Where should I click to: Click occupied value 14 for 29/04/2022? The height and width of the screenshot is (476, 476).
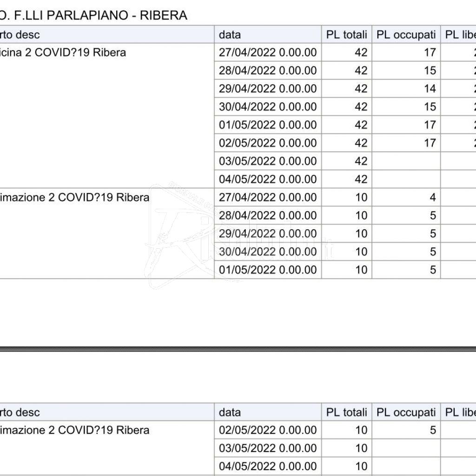pyautogui.click(x=430, y=89)
